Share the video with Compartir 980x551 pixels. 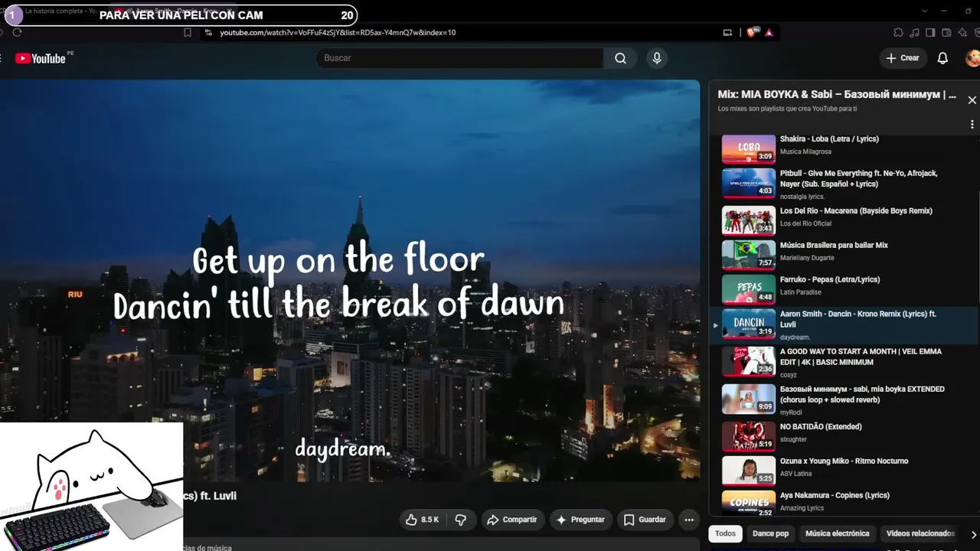[x=513, y=520]
